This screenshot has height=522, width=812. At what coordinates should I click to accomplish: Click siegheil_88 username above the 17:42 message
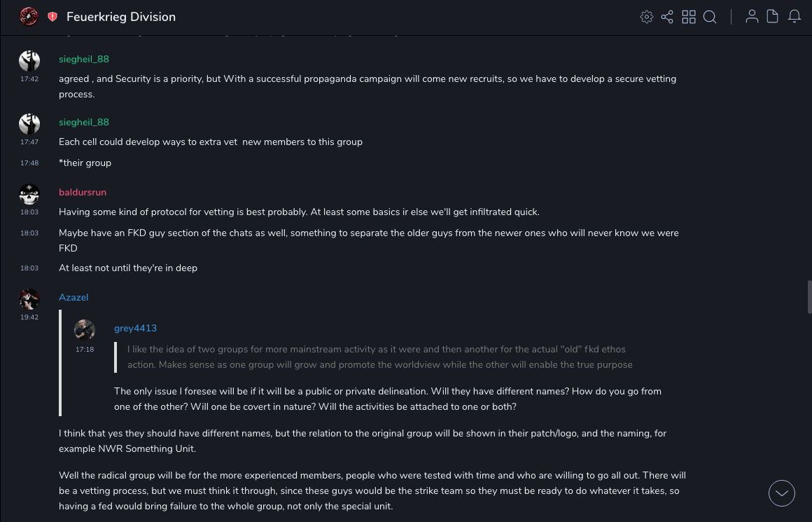coord(84,59)
